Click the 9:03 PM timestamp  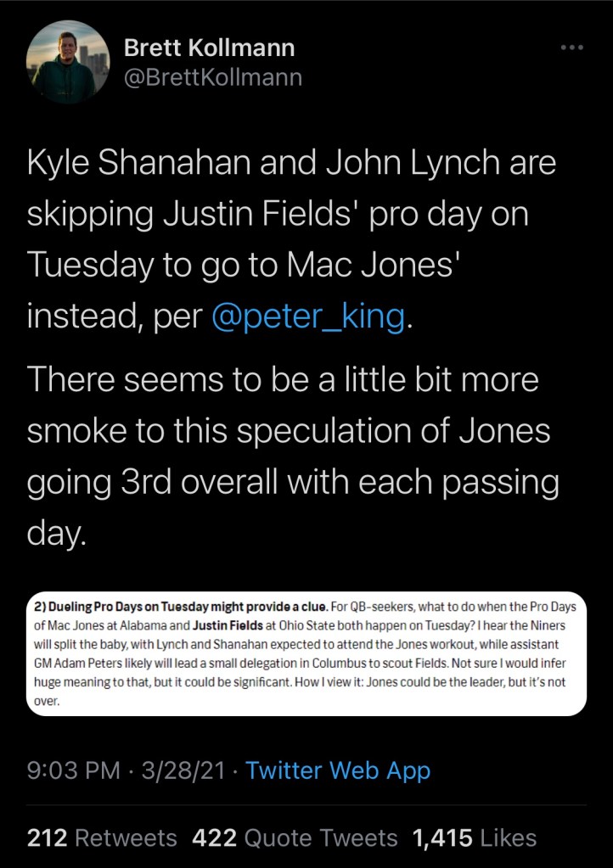pos(74,770)
